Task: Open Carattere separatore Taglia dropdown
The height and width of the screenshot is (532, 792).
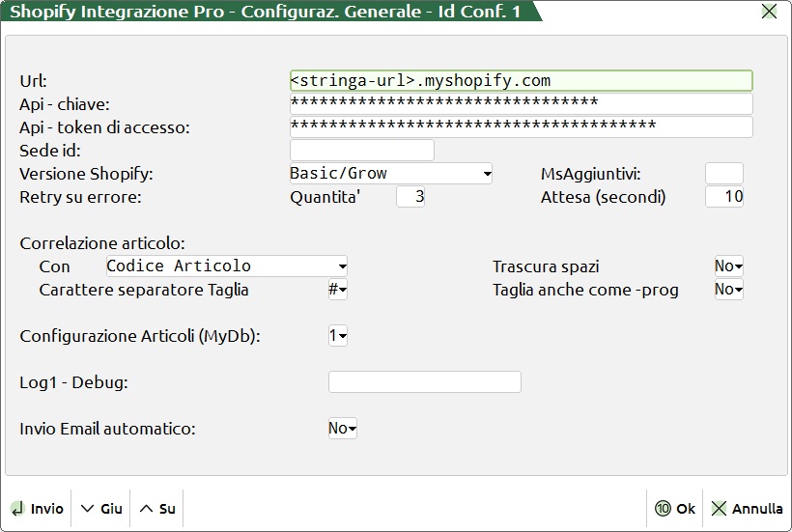Action: pyautogui.click(x=338, y=290)
